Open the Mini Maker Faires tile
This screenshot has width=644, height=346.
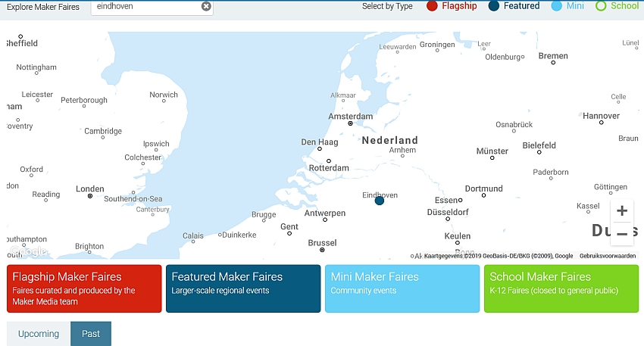click(x=402, y=288)
